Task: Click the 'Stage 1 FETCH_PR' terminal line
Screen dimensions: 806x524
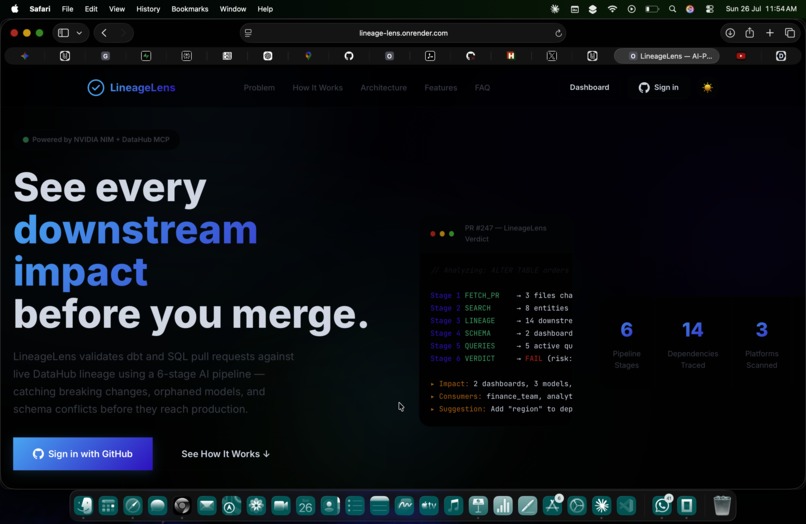Action: point(501,295)
